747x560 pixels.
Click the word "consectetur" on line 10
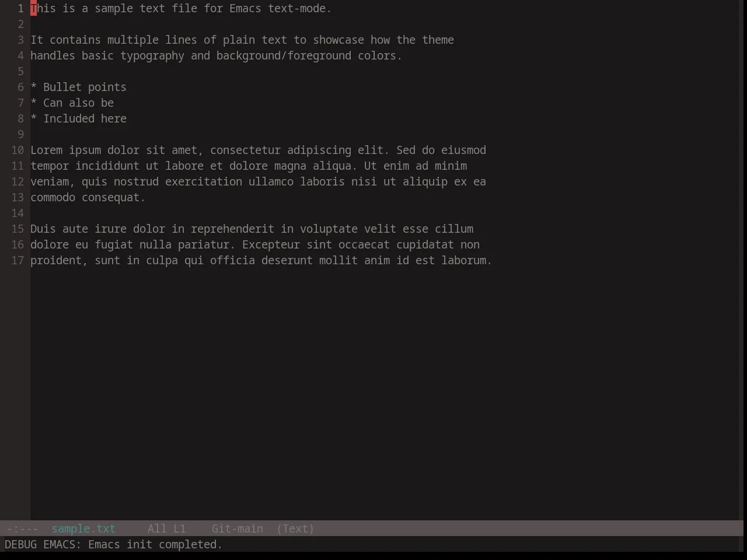[x=246, y=150]
